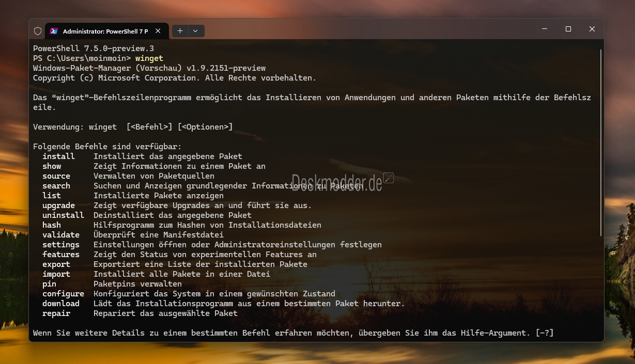Click the small pen icon beside Deskmodder.de watermark
This screenshot has width=635, height=364.
click(389, 178)
